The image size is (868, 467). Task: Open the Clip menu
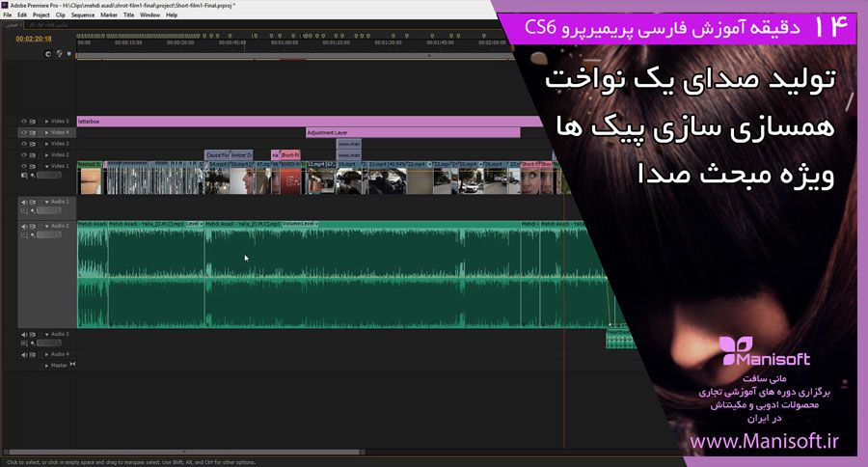pos(61,15)
